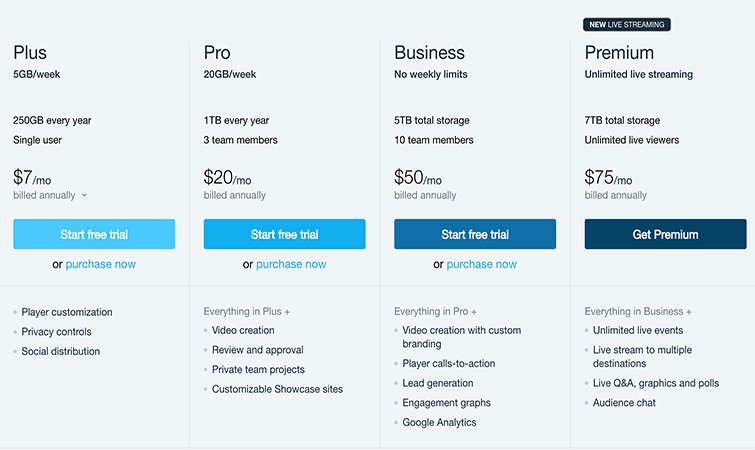The height and width of the screenshot is (450, 755).
Task: Click the Premium plan title
Action: (619, 52)
